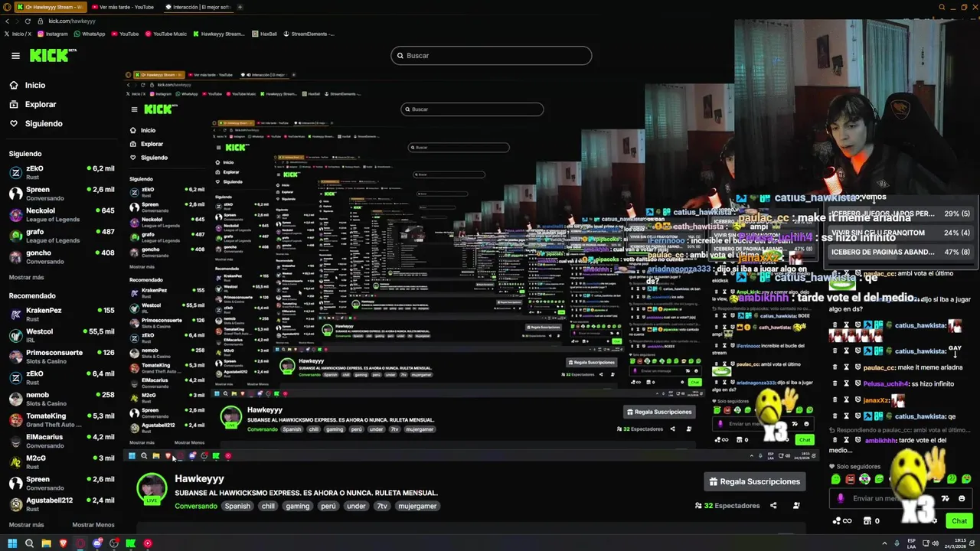This screenshot has height=551, width=980.
Task: Switch to the Ver más tarde - YouTube tab
Action: click(122, 7)
